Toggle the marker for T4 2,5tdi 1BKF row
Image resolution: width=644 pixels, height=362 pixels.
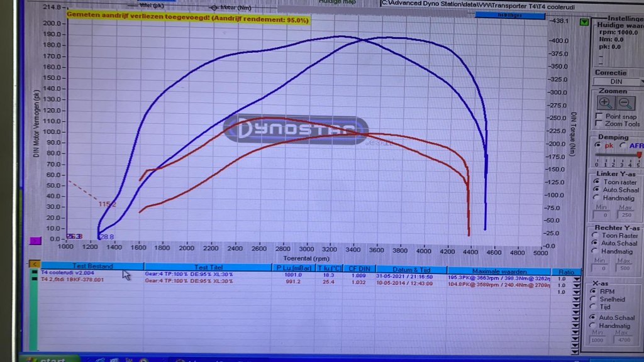35,280
